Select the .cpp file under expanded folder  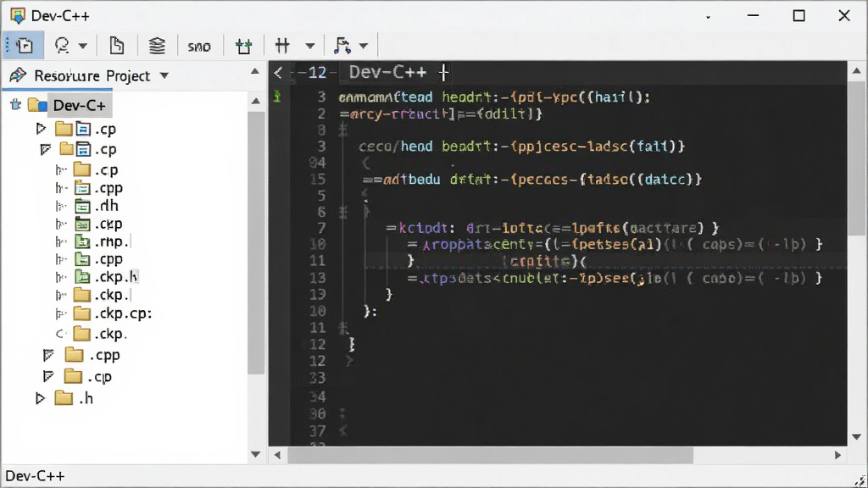point(108,188)
